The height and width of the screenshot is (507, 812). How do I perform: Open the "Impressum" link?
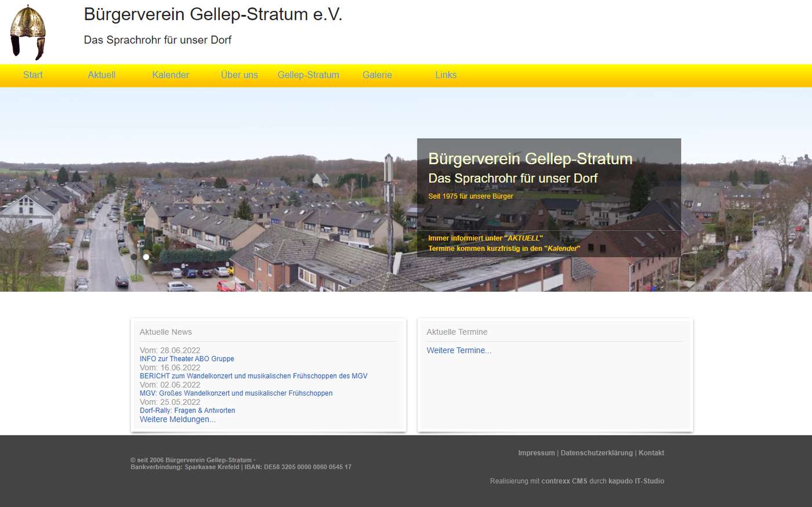click(536, 452)
